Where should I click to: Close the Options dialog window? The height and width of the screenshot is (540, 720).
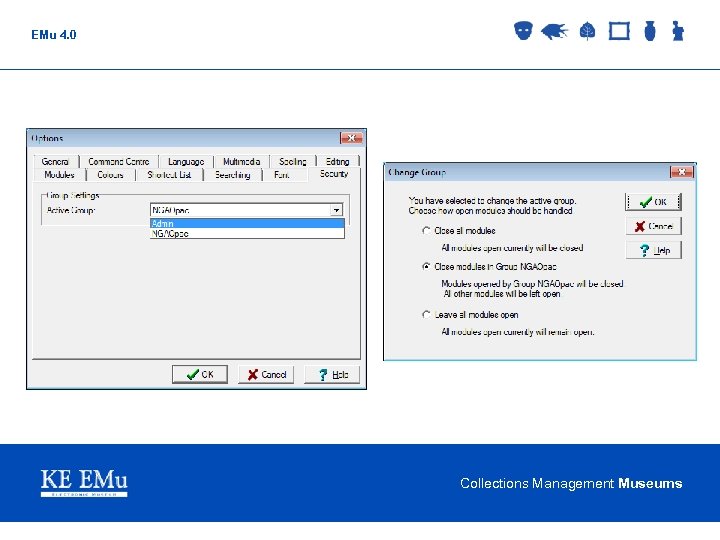click(351, 138)
